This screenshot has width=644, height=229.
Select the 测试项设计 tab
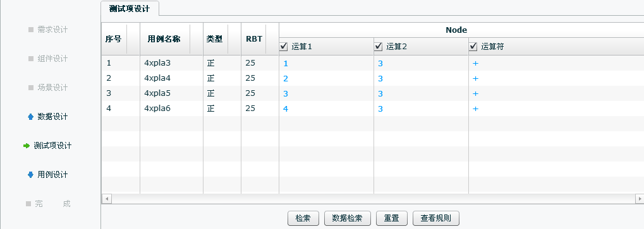130,9
